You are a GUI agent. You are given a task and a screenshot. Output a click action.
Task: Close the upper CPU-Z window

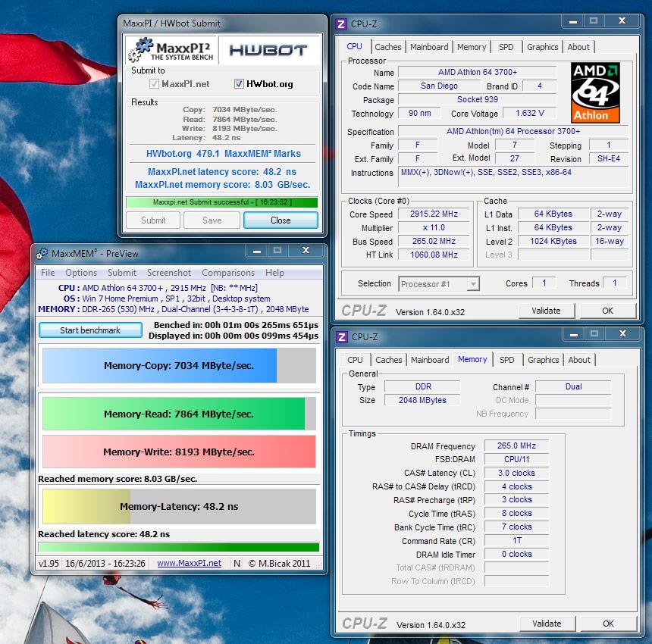pos(622,20)
